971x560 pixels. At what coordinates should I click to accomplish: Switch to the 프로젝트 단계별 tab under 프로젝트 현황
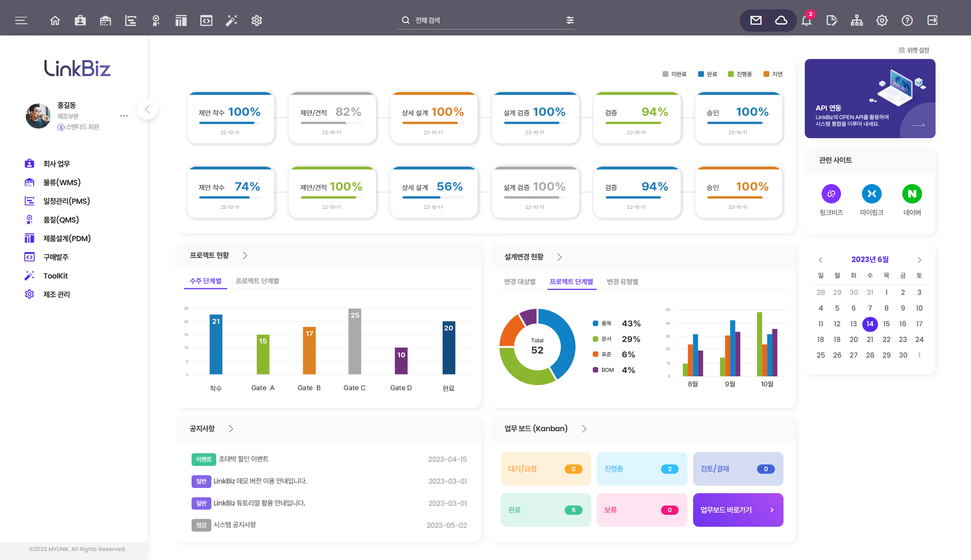tap(257, 281)
